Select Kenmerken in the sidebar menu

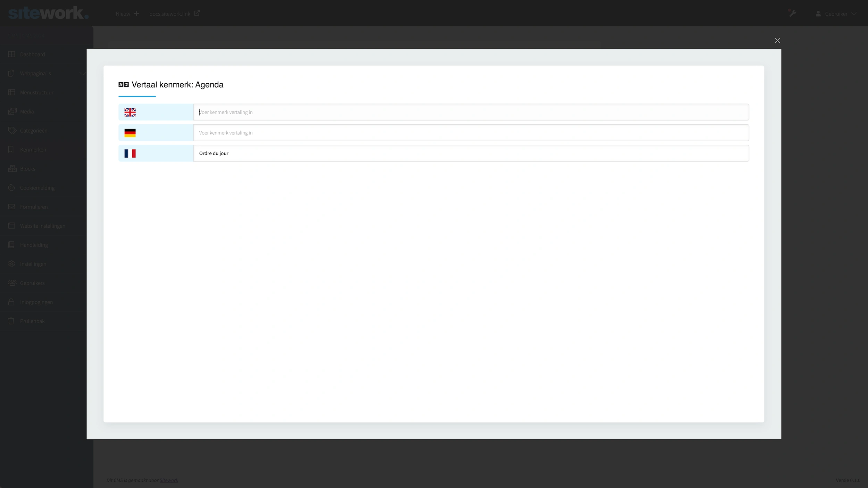(x=33, y=150)
